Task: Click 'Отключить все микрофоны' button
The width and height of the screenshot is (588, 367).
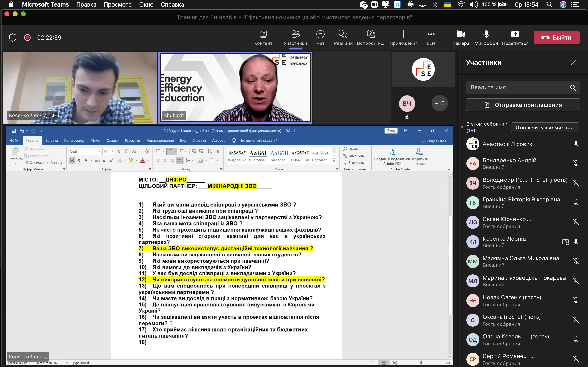Action: [x=545, y=127]
